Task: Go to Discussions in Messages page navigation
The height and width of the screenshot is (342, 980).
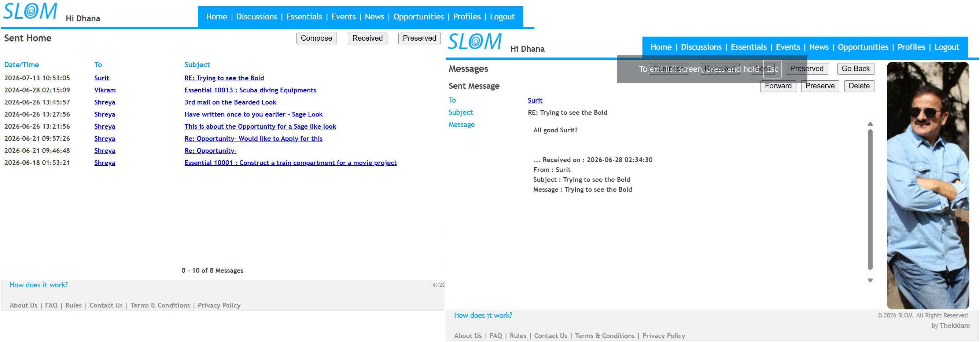Action: click(701, 47)
